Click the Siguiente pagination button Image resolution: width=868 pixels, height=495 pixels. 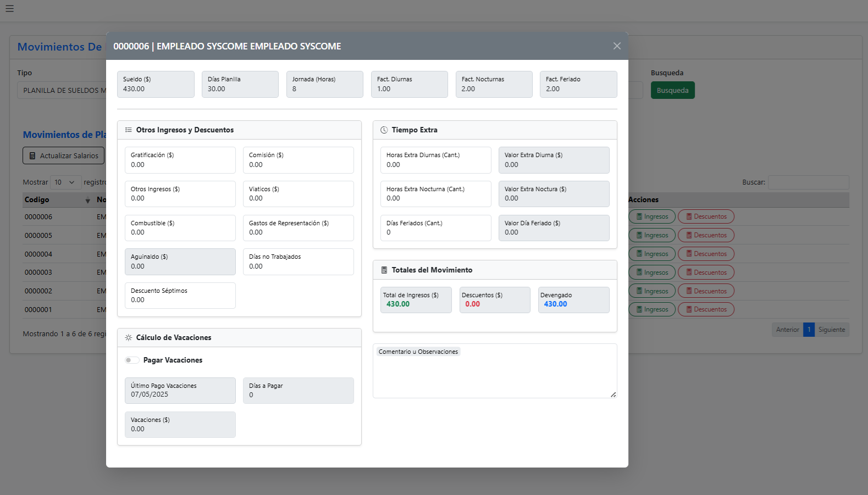pyautogui.click(x=831, y=330)
